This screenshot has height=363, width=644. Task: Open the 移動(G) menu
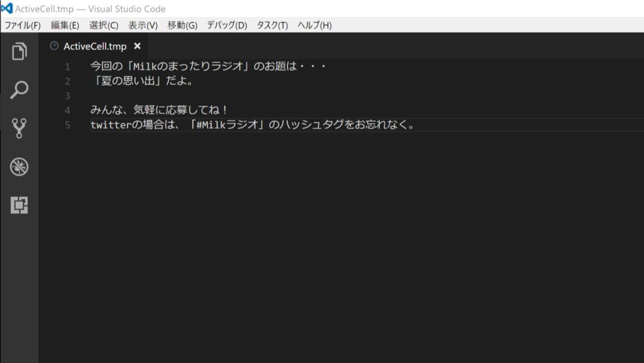click(x=182, y=25)
